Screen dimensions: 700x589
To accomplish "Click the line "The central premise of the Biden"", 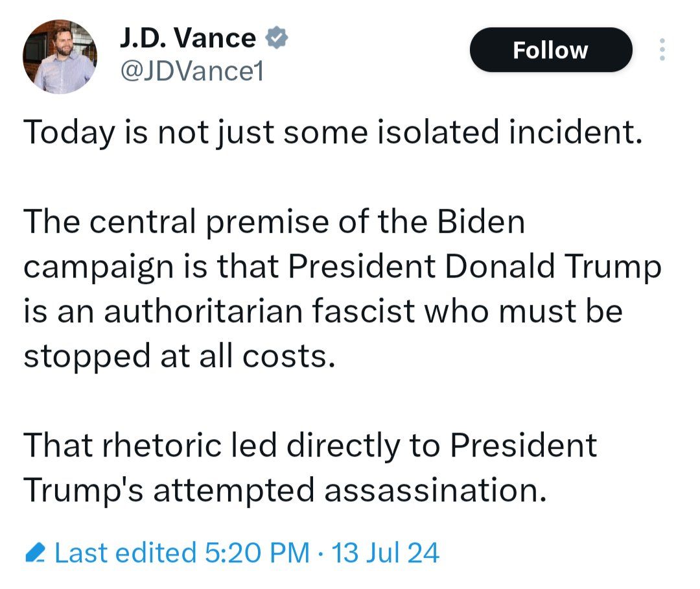I will point(274,222).
